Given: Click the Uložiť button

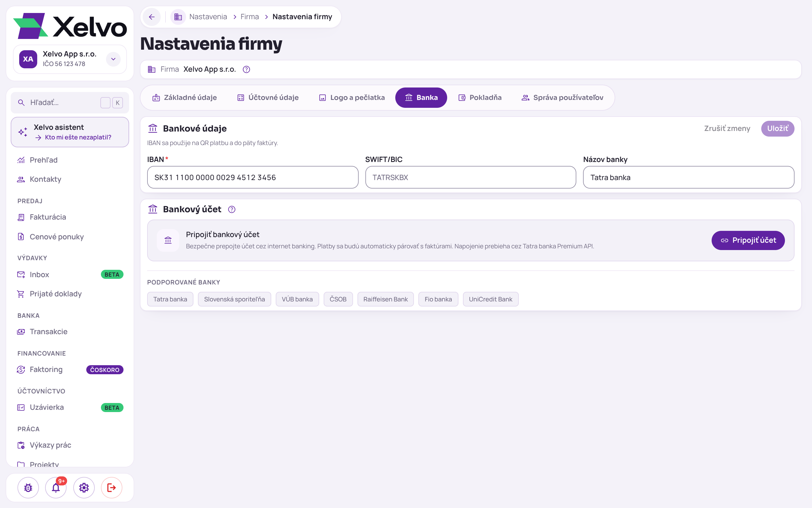Looking at the screenshot, I should pos(777,128).
